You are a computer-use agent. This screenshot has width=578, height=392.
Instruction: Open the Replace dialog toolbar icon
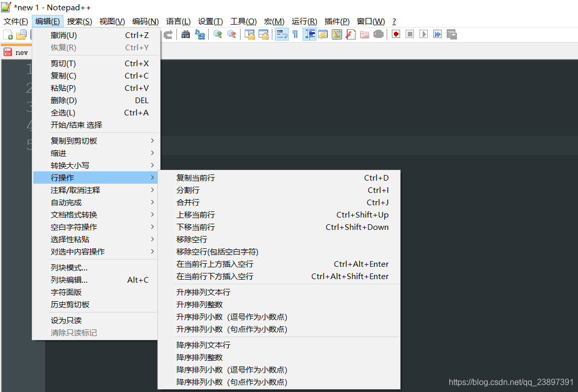200,34
